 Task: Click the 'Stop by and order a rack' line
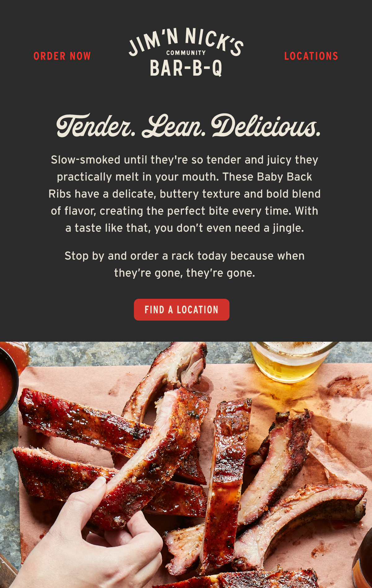pyautogui.click(x=184, y=256)
